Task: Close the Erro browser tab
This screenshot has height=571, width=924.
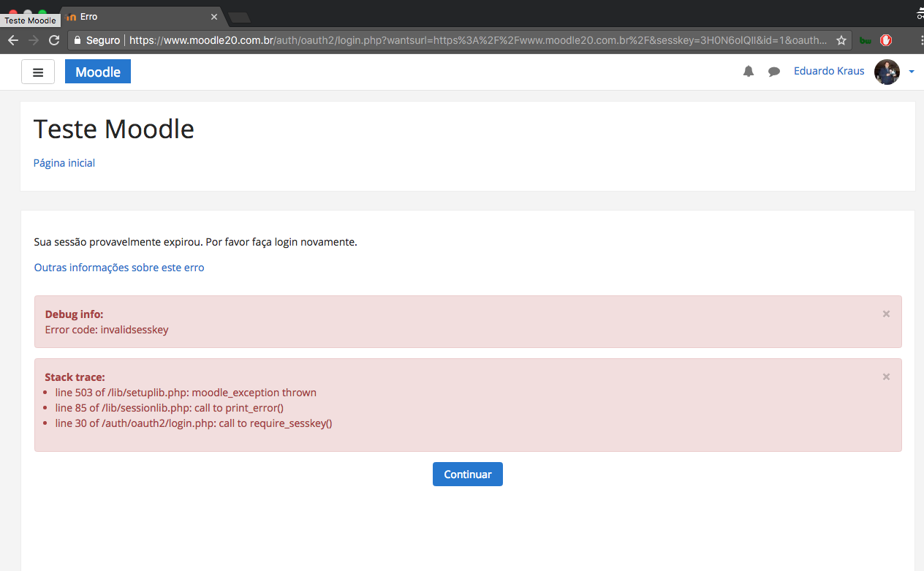Action: (x=214, y=16)
